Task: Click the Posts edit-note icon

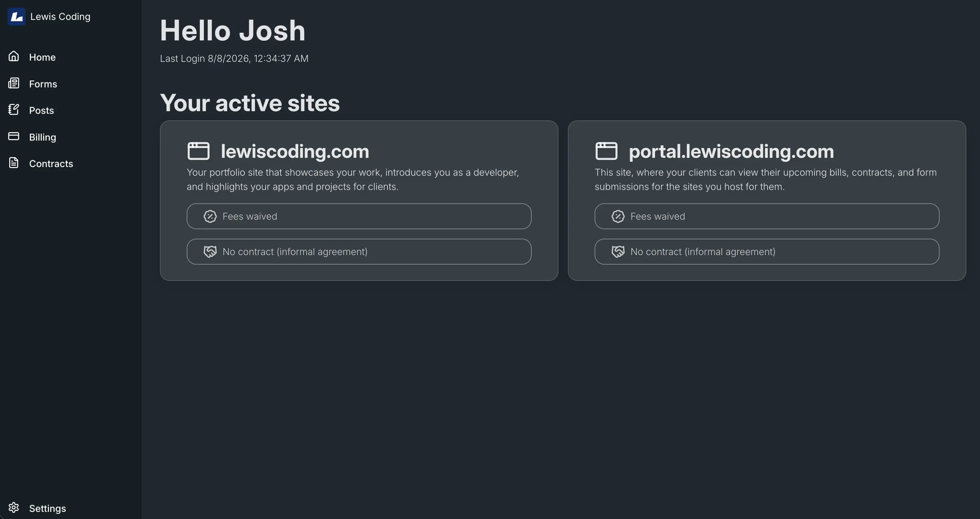Action: pos(14,109)
